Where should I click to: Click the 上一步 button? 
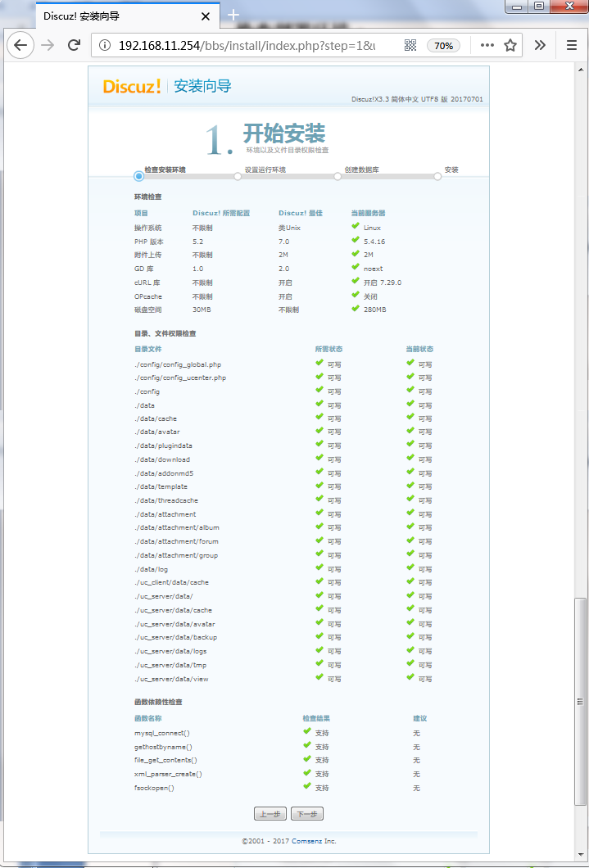270,814
